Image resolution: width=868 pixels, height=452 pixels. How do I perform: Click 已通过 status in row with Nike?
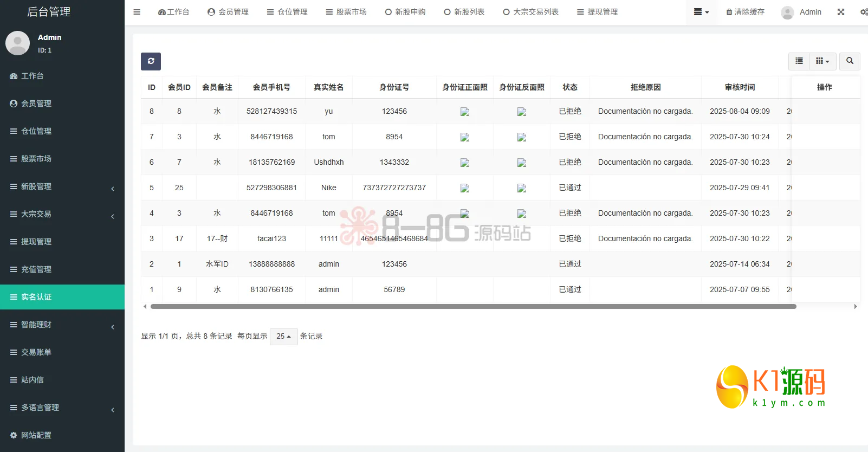tap(570, 188)
